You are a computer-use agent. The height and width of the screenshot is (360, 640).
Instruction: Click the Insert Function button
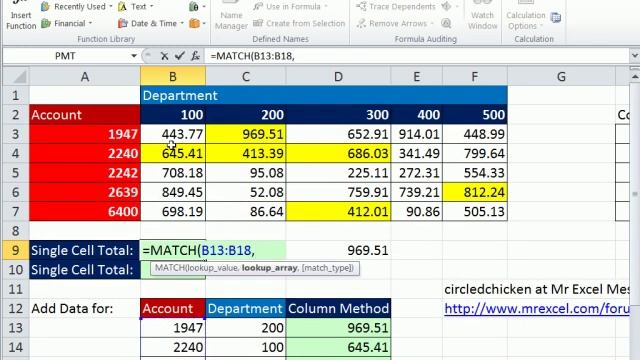pos(21,16)
